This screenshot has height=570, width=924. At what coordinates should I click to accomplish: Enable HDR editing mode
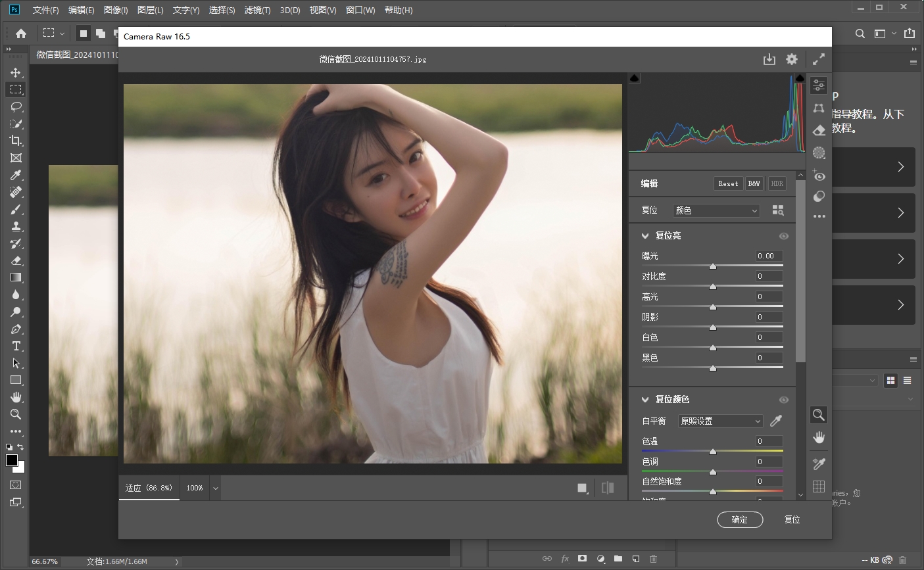777,183
